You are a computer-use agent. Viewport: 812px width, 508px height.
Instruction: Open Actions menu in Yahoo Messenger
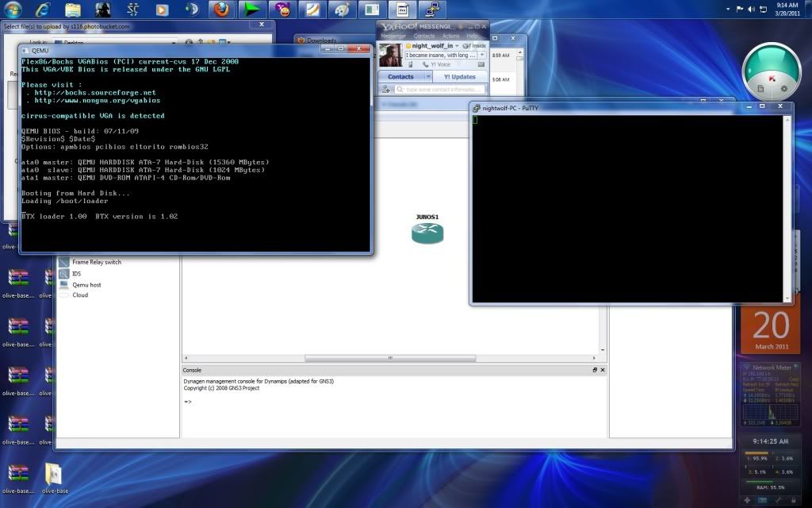[450, 36]
